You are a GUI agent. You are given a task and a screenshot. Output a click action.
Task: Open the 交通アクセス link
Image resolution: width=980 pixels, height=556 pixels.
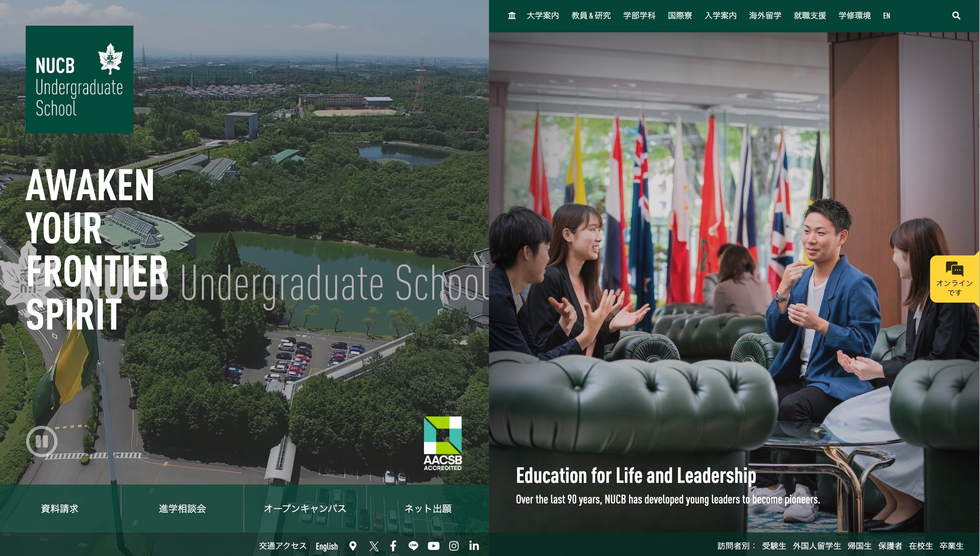[283, 546]
